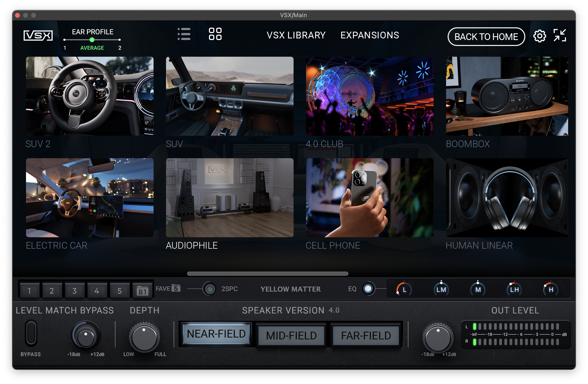Image resolution: width=588 pixels, height=384 pixels.
Task: Select the LM EQ band knob
Action: tap(441, 289)
